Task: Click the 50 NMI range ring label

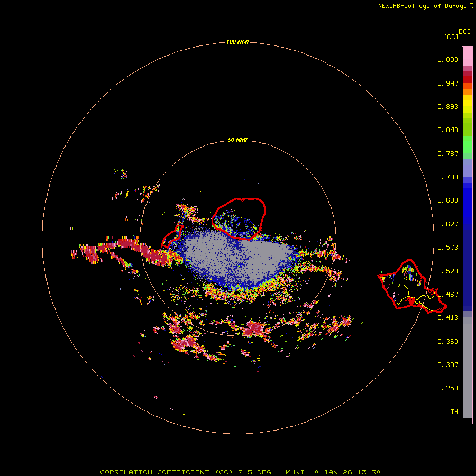Action: [x=237, y=140]
